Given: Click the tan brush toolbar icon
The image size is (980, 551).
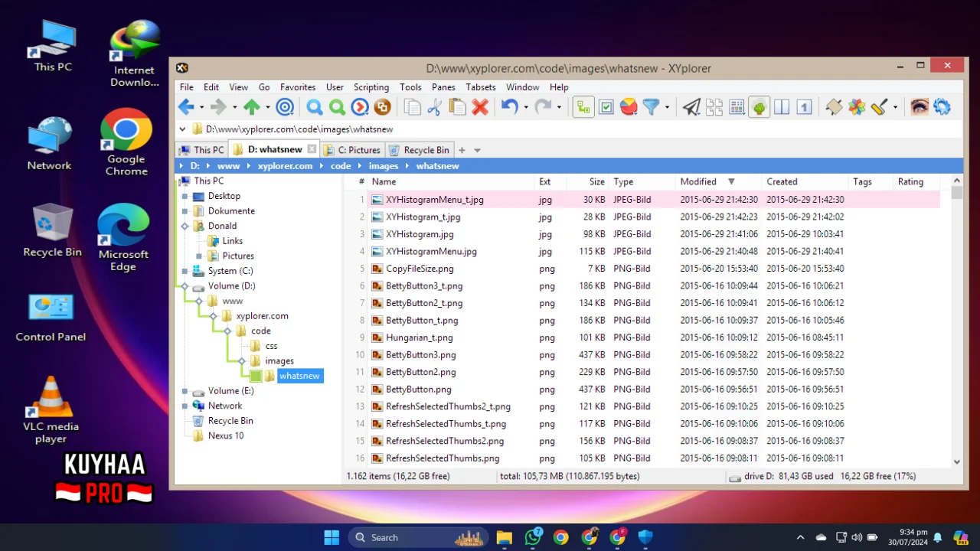Looking at the screenshot, I should 834,107.
